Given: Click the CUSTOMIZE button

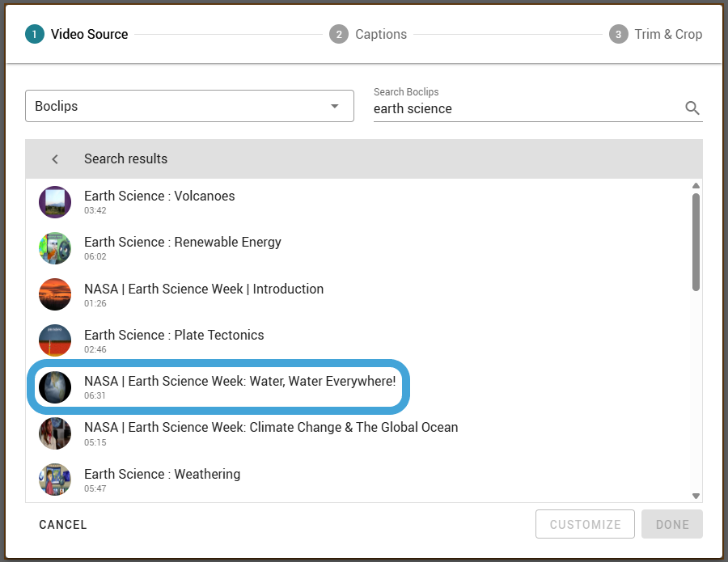Looking at the screenshot, I should (585, 525).
